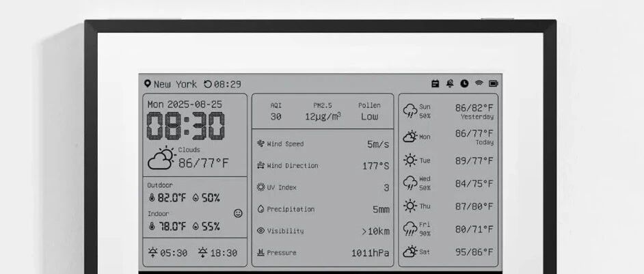Screen dimensions: 644x274
Task: Tap the Fri 90% rain chance label
Action: (425, 233)
